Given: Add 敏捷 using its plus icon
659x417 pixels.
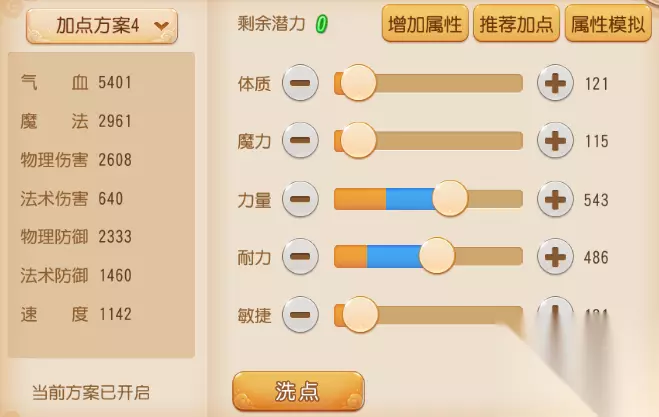Looking at the screenshot, I should (x=555, y=313).
